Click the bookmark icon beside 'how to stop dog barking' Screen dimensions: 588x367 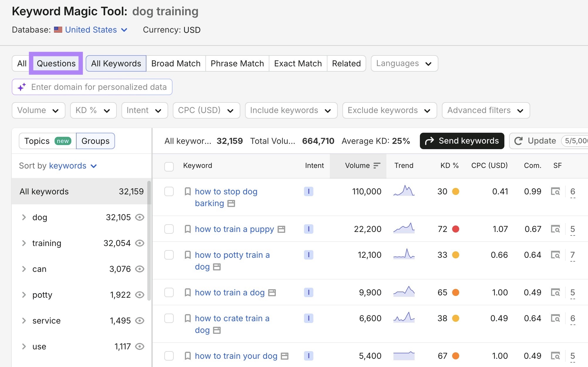(x=187, y=192)
